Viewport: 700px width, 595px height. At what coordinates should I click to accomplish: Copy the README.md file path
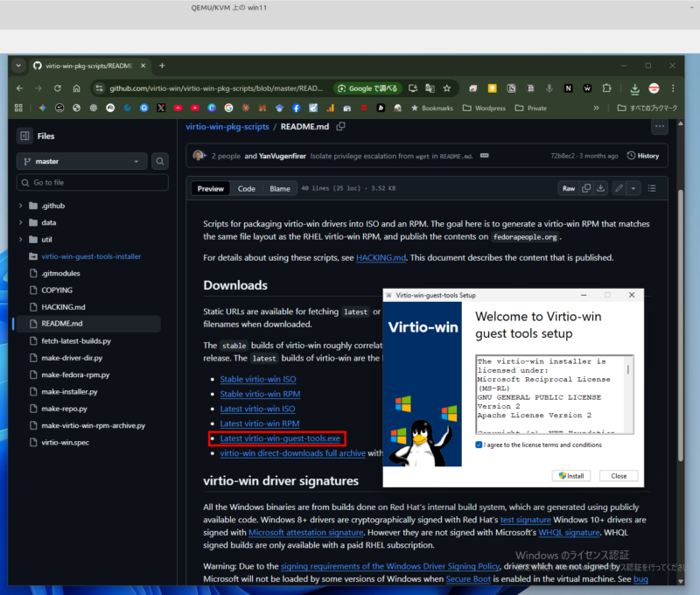(x=341, y=127)
